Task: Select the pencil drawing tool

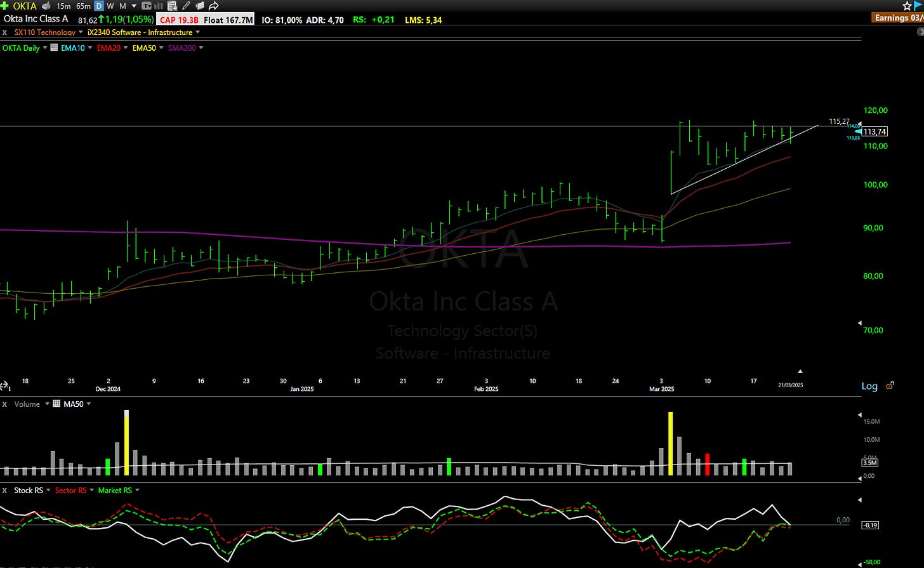Action: click(186, 6)
